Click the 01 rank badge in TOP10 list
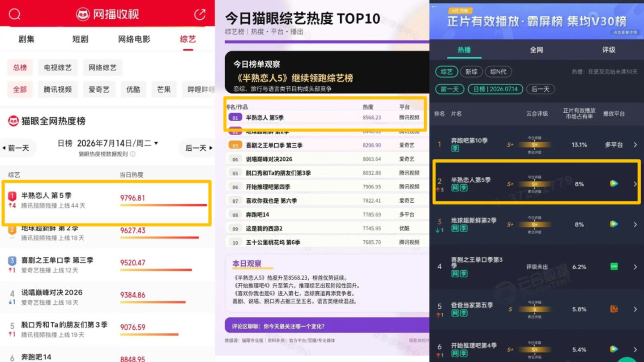Screen dimensions: 644x362 [235, 118]
